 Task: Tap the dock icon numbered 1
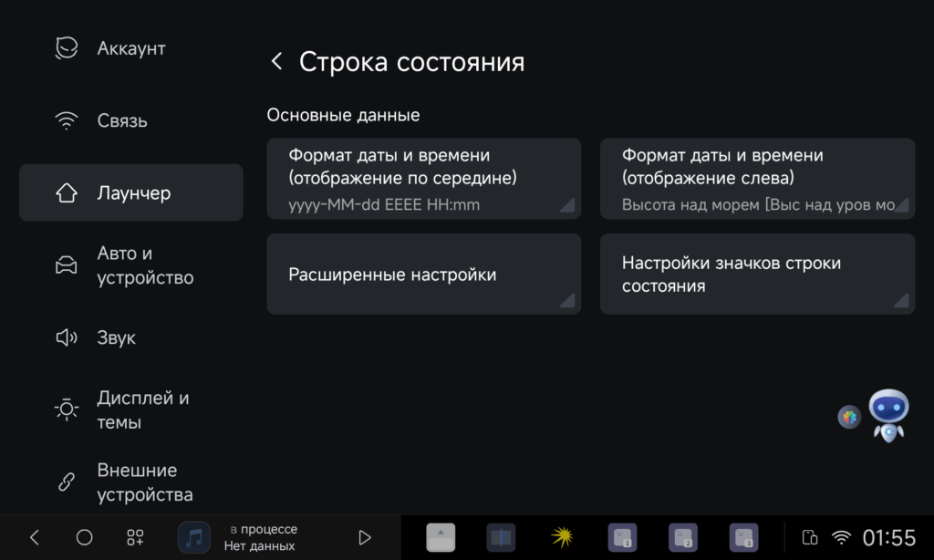[622, 537]
